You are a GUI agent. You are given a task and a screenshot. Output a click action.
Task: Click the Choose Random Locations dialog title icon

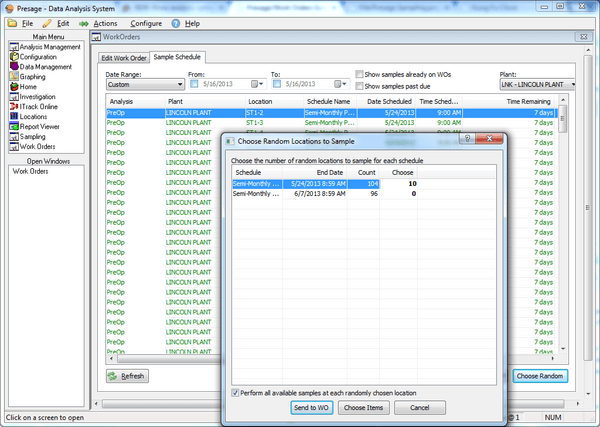tap(230, 142)
